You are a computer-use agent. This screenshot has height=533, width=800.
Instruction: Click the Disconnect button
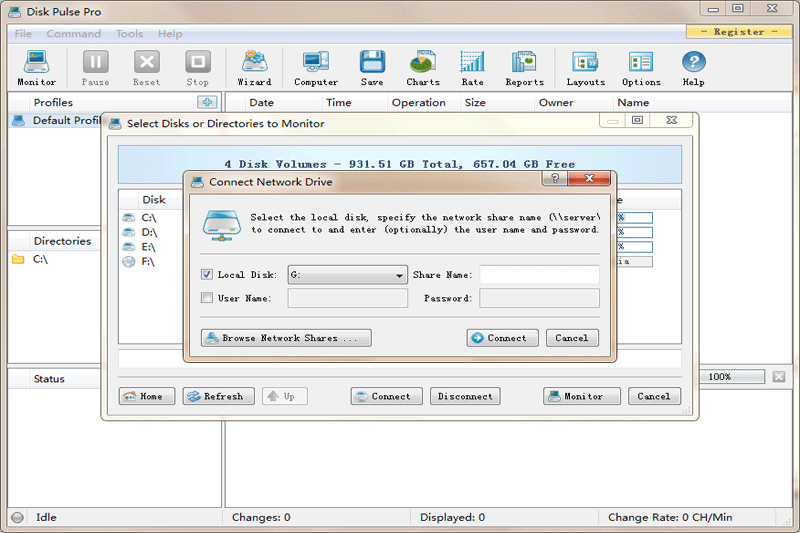[x=465, y=396]
